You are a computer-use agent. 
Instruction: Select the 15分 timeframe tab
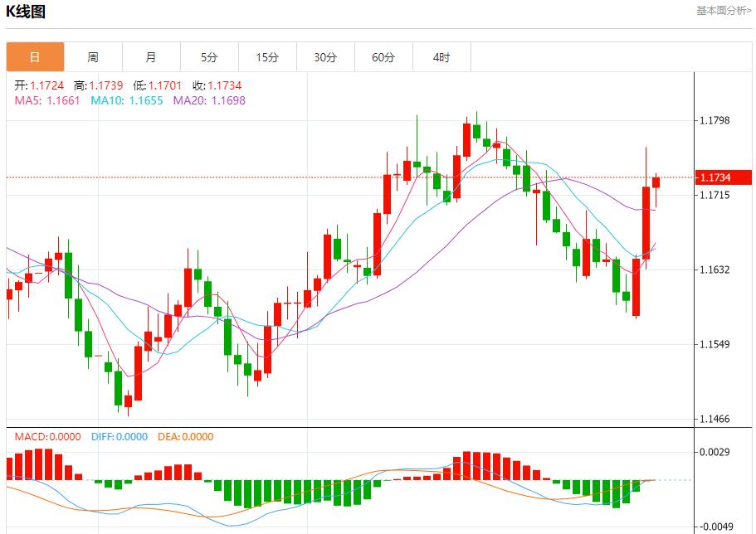point(267,57)
